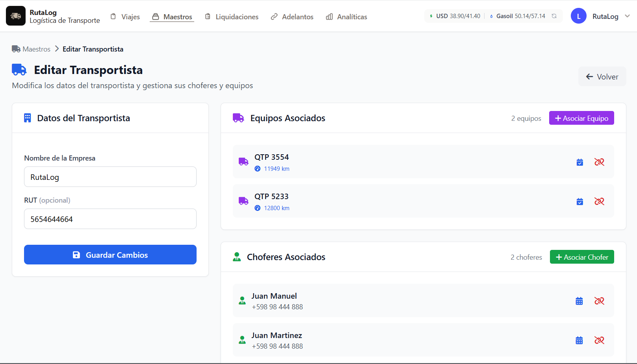
Task: Click the truck icon beside QTP 3554
Action: (x=243, y=162)
